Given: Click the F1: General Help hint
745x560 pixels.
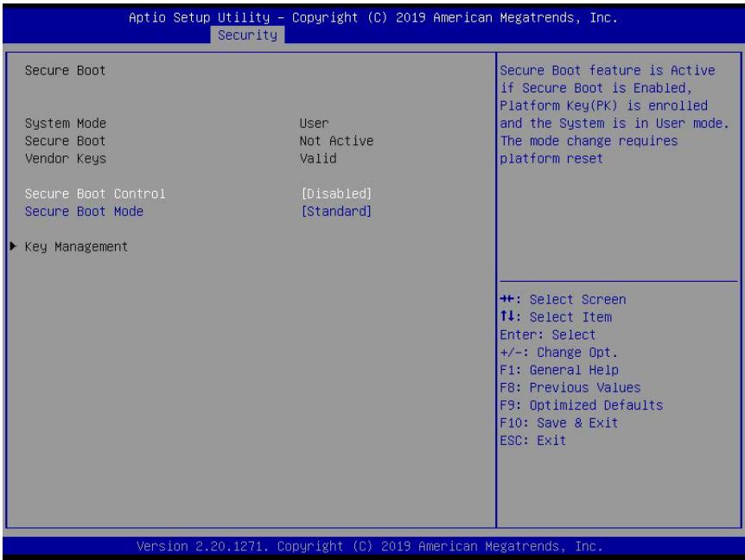Looking at the screenshot, I should 559,370.
